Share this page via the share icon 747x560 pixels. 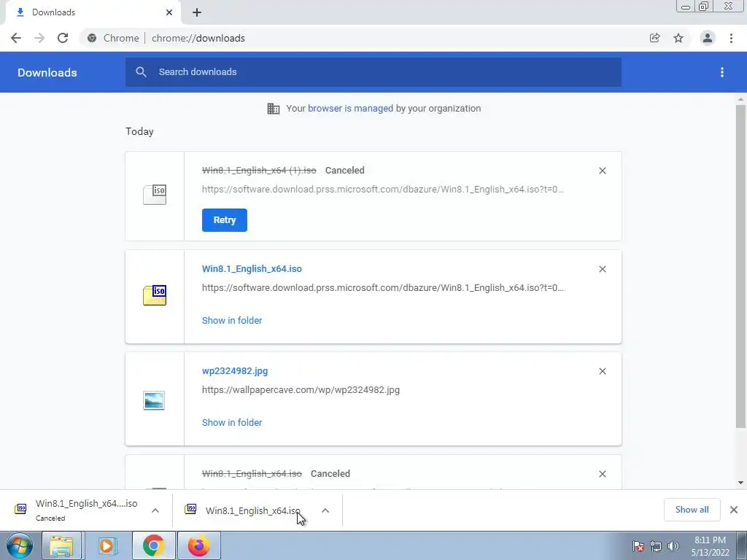tap(654, 38)
